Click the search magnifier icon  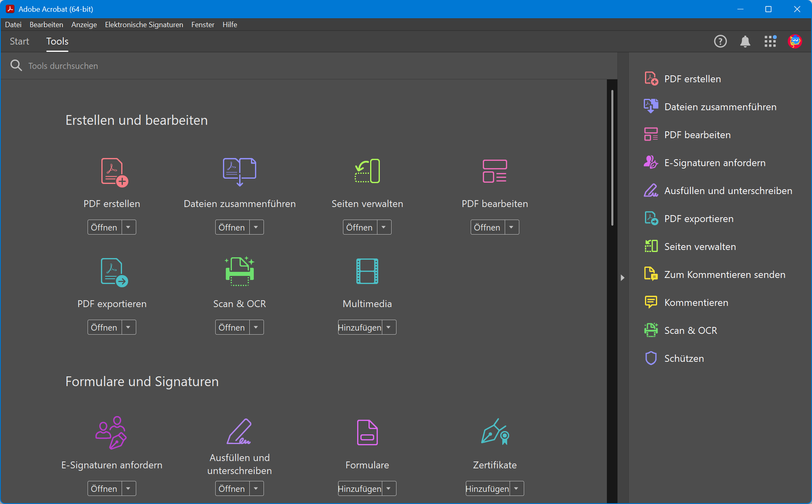(x=16, y=65)
